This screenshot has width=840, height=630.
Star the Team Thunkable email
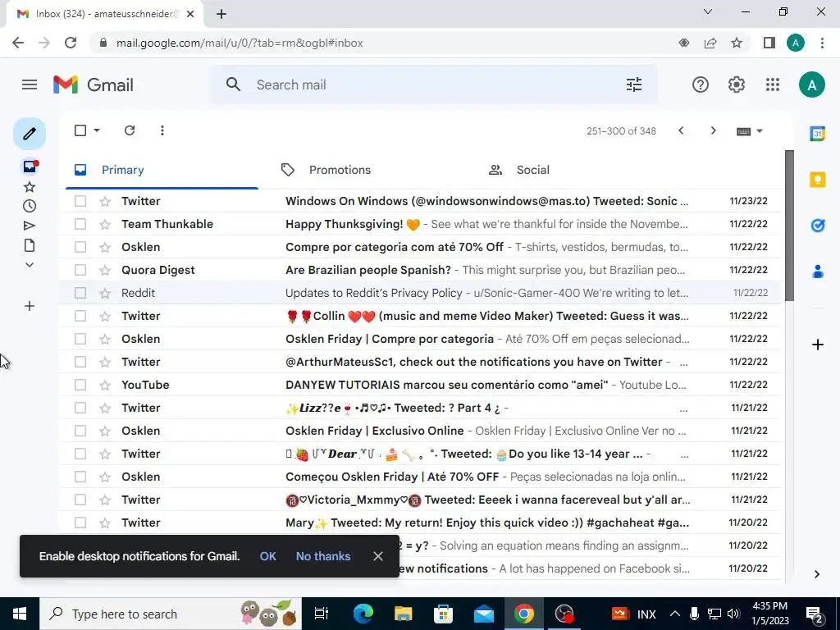click(105, 225)
